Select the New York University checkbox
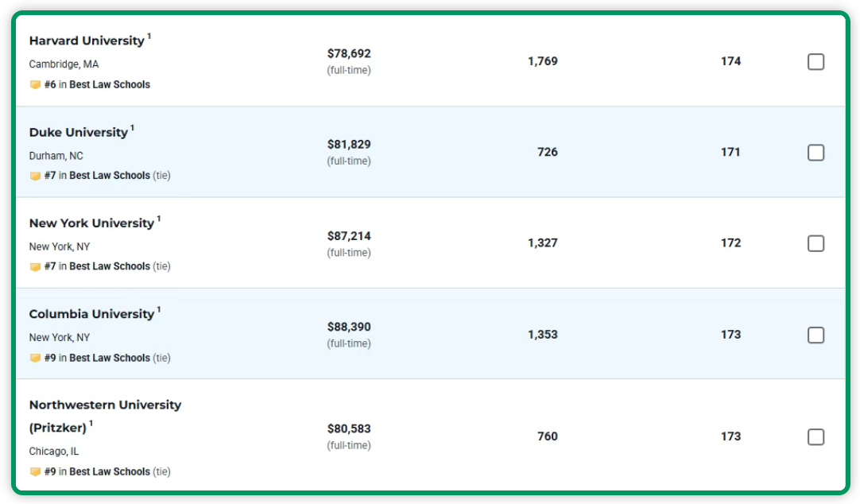The height and width of the screenshot is (504, 860). point(815,243)
